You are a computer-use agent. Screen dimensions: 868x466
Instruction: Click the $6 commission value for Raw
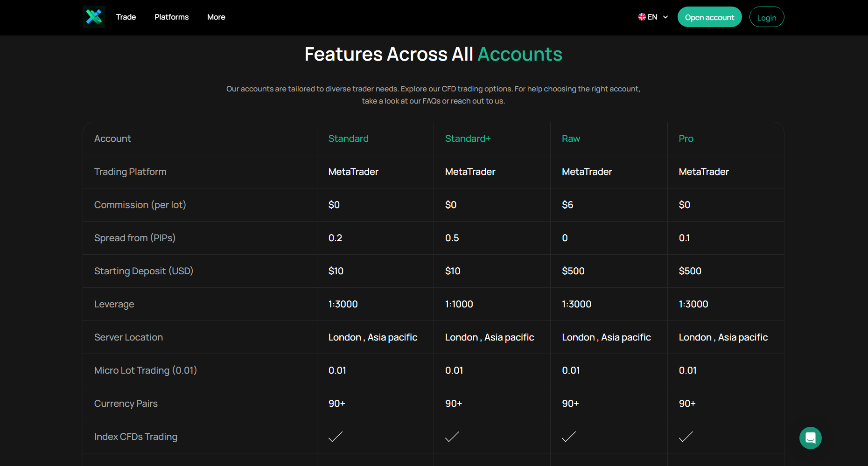[567, 205]
